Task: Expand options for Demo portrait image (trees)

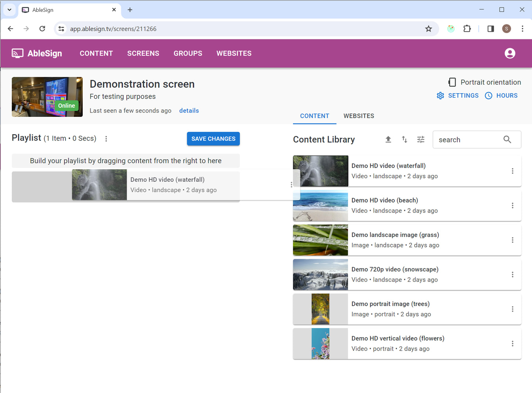Action: pos(512,309)
